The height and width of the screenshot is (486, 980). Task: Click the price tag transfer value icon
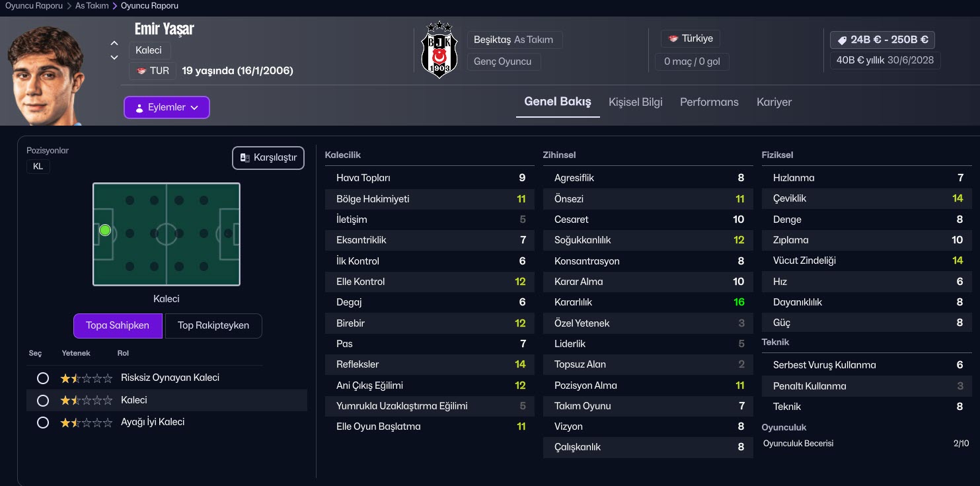[x=842, y=40]
